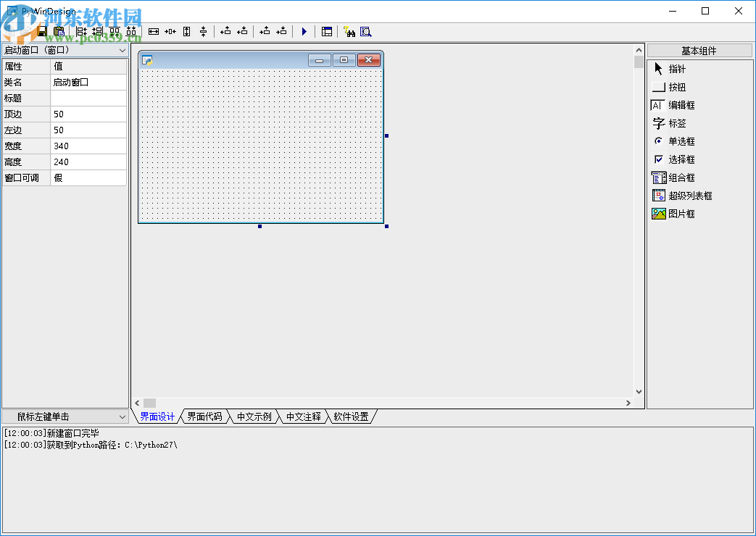Click the align right edges icon
Viewport: 756px width, 536px height.
click(98, 31)
